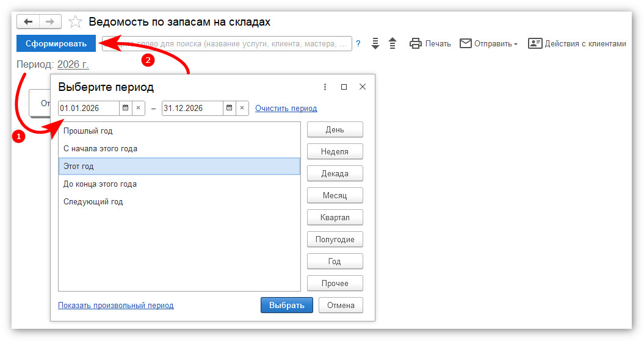Screen dimensions: 644x341
Task: Choose the Полугодие period button
Action: [x=335, y=239]
